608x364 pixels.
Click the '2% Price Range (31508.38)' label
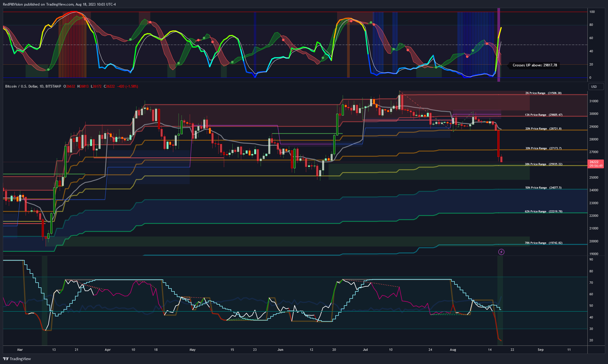click(543, 93)
